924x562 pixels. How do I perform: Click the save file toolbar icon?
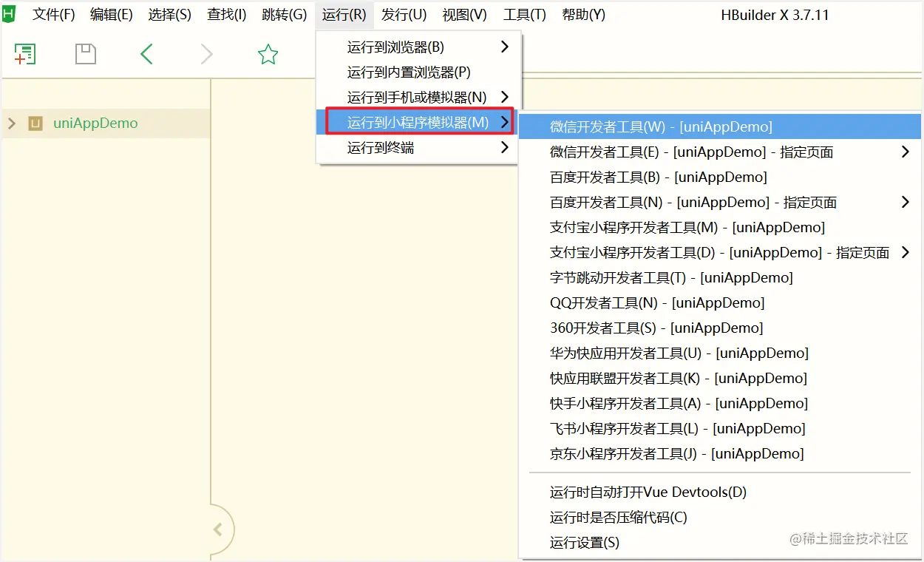coord(86,54)
